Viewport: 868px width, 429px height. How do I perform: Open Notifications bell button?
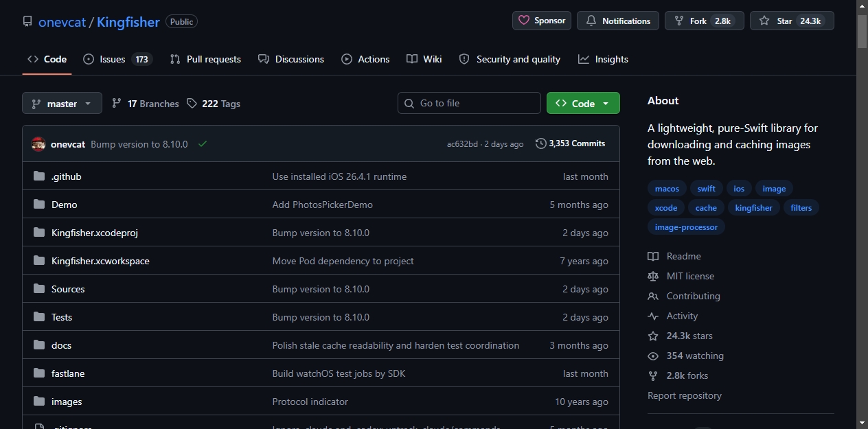[x=618, y=21]
